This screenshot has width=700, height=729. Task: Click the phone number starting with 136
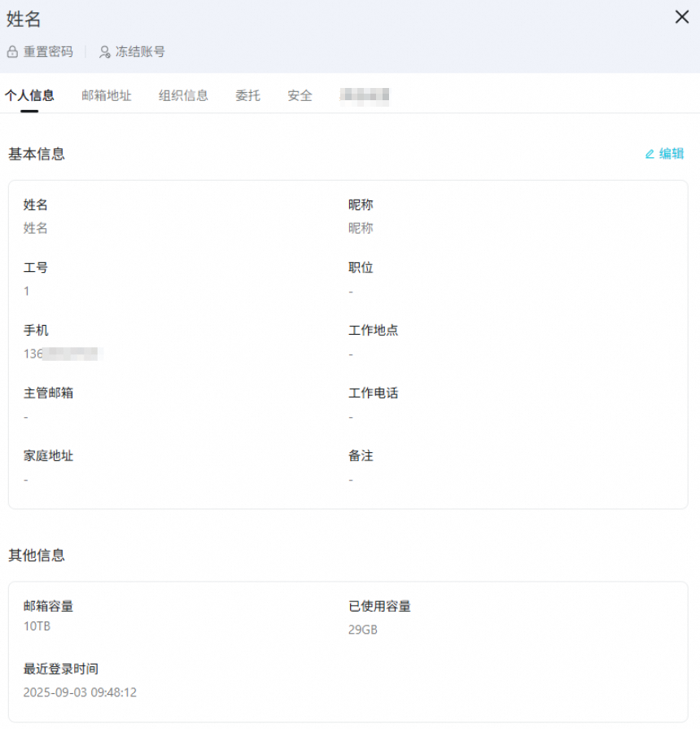63,354
